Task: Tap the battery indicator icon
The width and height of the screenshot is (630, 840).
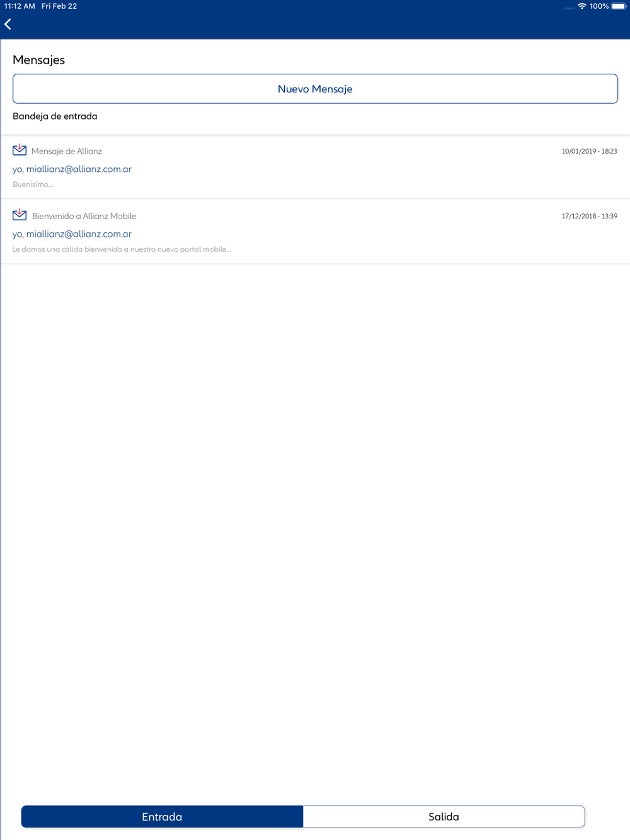Action: point(619,6)
